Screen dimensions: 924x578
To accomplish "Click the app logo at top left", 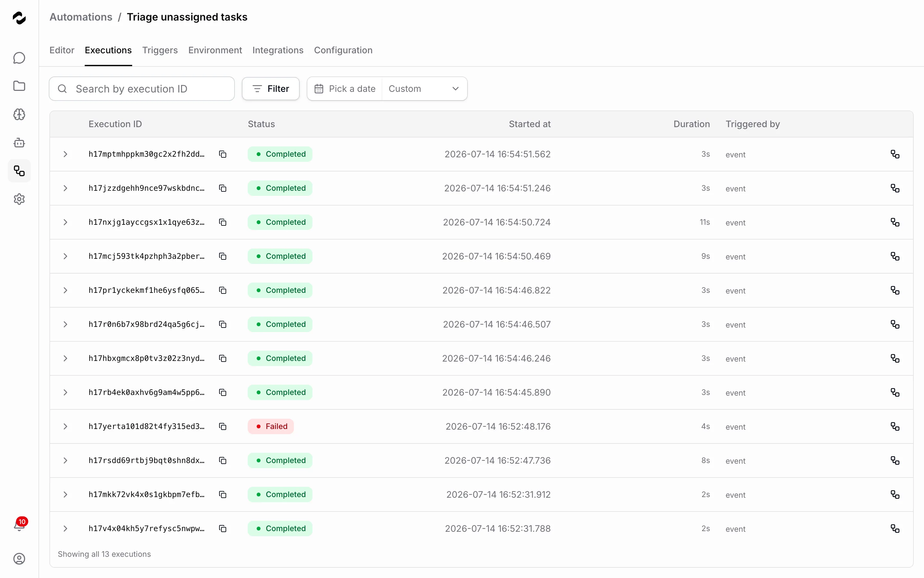I will pos(19,18).
